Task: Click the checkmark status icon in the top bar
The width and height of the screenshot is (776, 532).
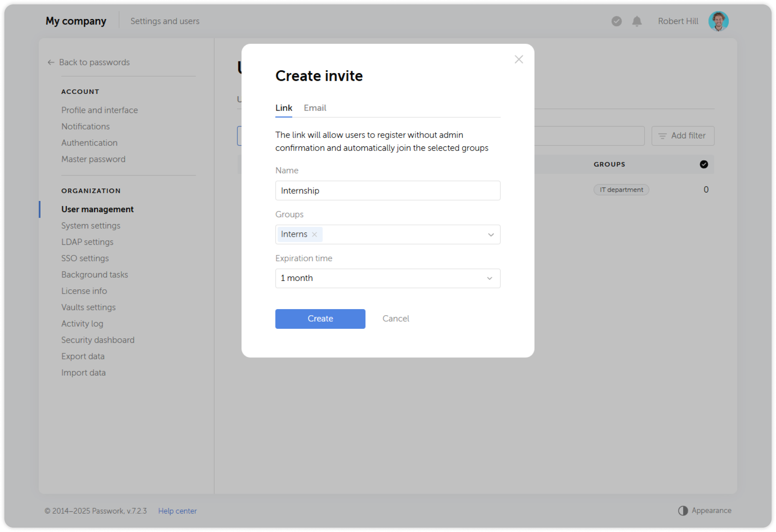Action: pyautogui.click(x=616, y=21)
